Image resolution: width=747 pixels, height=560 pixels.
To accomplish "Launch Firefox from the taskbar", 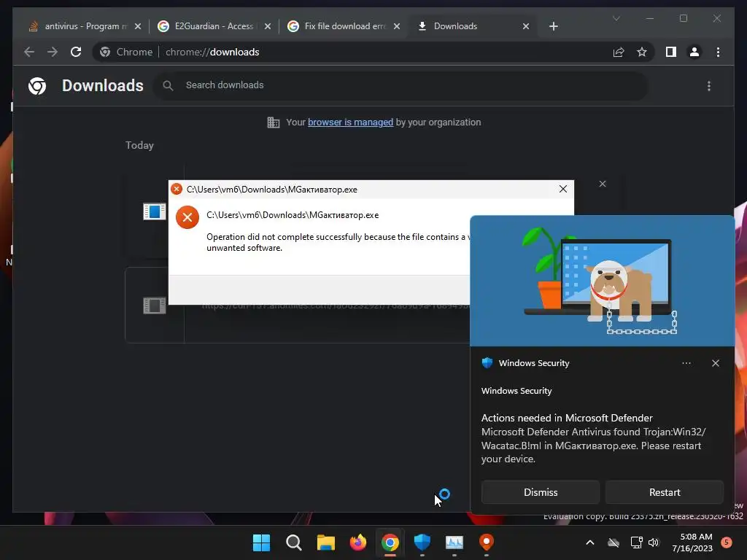I will (357, 542).
